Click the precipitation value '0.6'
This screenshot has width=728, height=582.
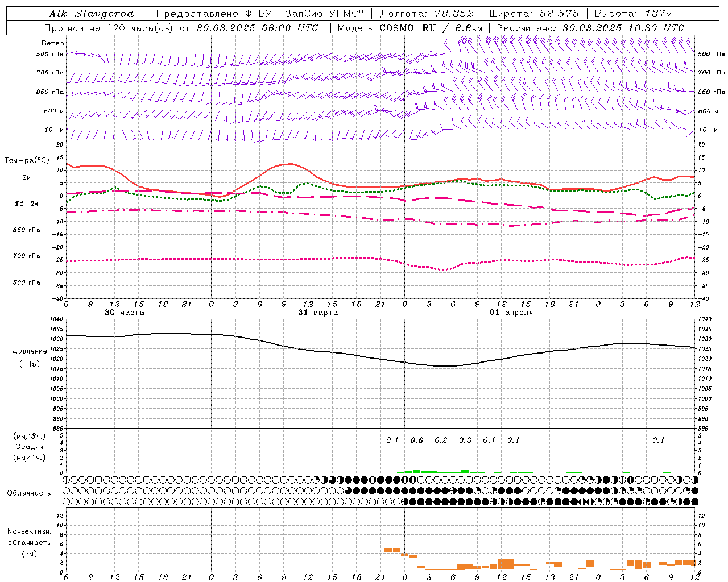coord(417,440)
